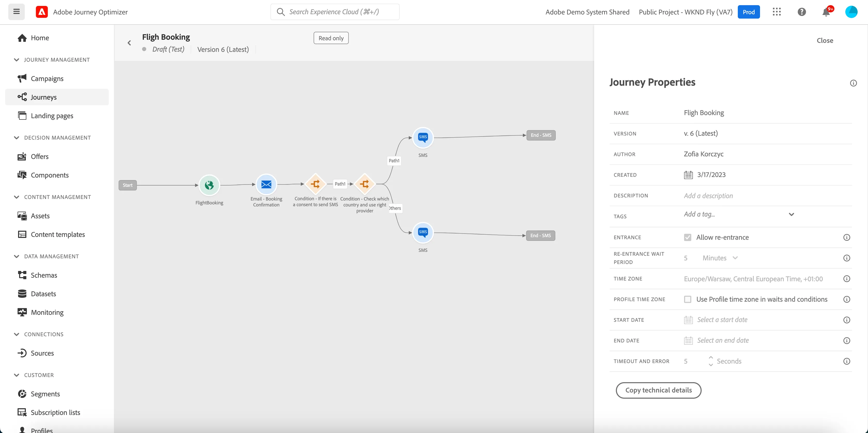Viewport: 868px width, 433px height.
Task: Show info for Start Date
Action: point(847,320)
